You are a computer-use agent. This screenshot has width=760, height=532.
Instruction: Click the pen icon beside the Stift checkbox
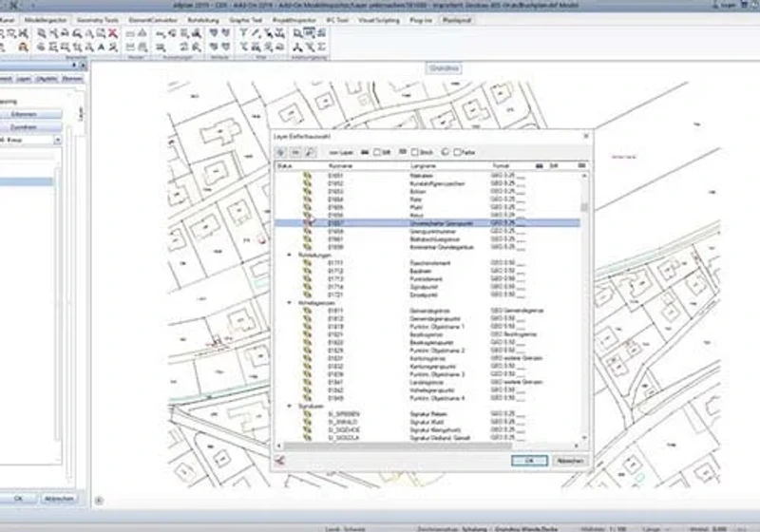coord(365,152)
